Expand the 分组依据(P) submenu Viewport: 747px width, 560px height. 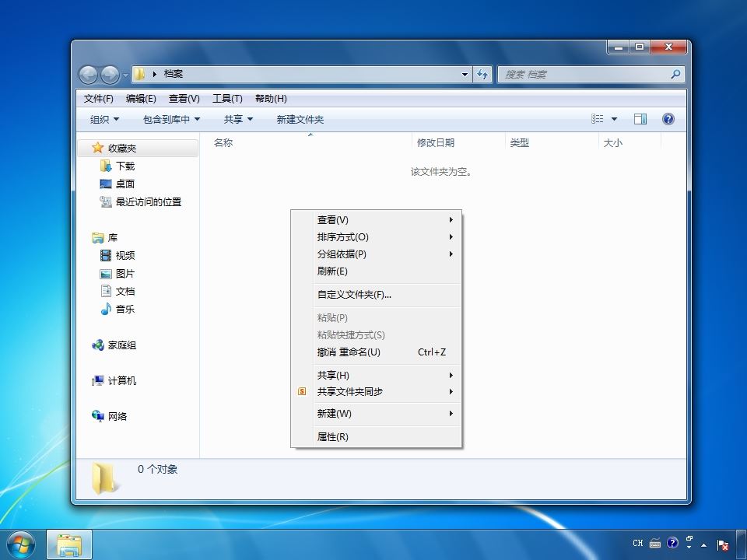(x=451, y=254)
